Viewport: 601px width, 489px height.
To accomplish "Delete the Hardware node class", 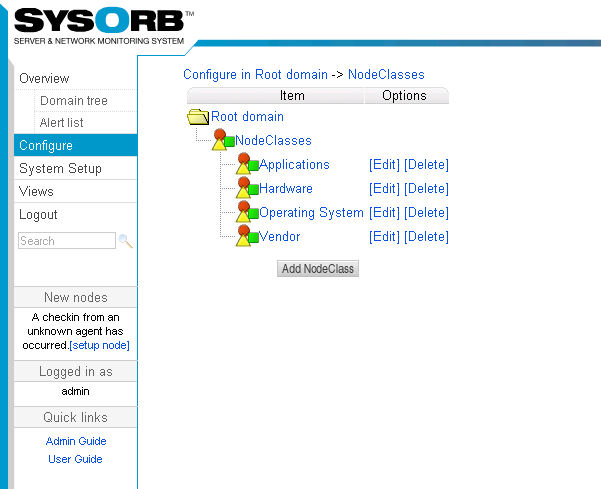I will pyautogui.click(x=426, y=189).
